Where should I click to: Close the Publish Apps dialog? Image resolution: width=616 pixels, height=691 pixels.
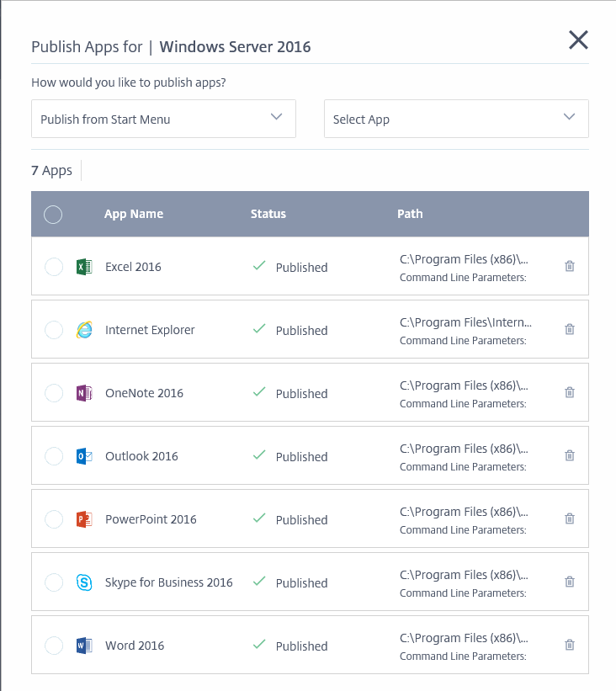578,40
